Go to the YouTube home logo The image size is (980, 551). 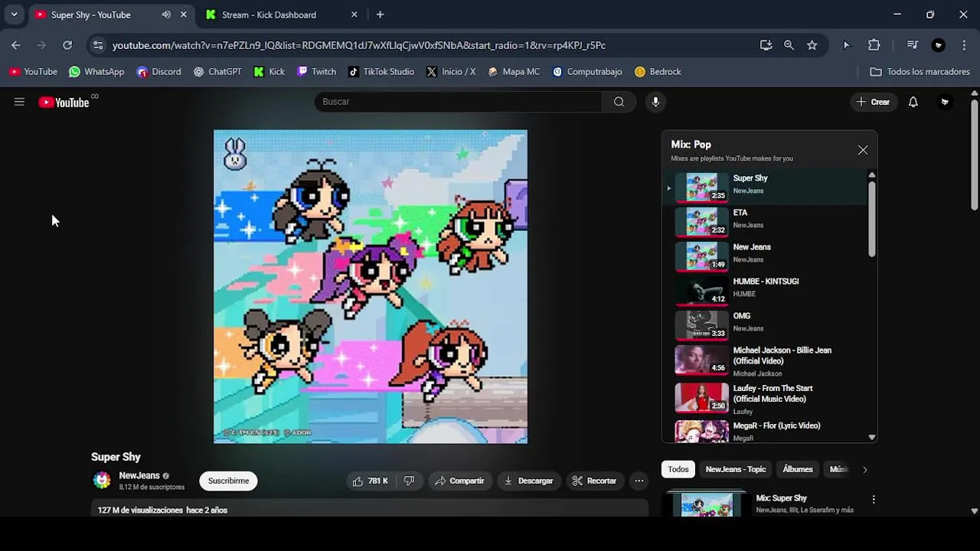pyautogui.click(x=64, y=102)
